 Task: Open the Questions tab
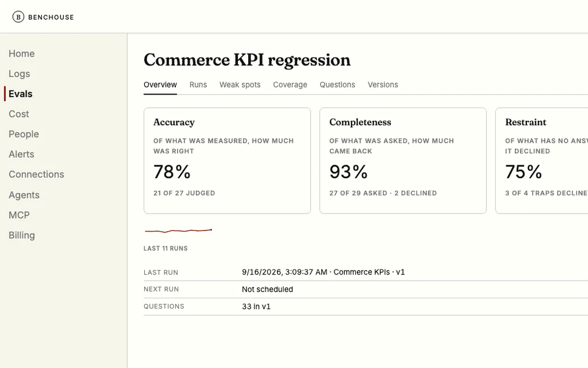(x=337, y=85)
